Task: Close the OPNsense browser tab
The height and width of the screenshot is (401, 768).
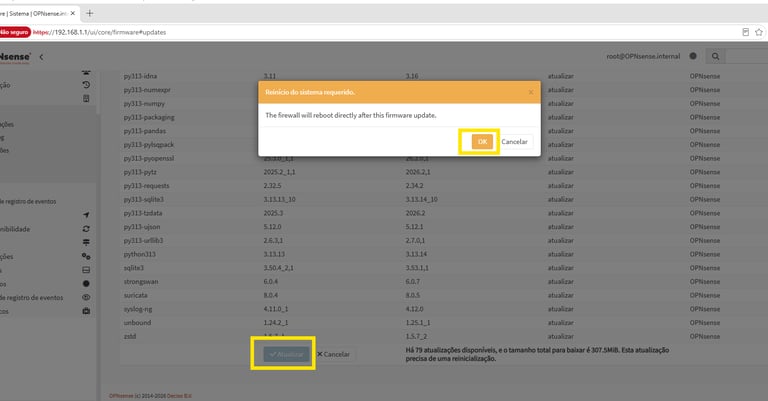Action: pyautogui.click(x=72, y=13)
